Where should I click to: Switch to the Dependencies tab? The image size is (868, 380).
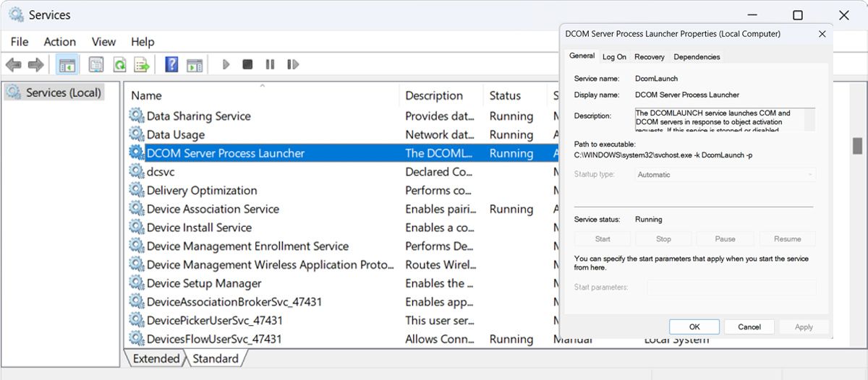click(697, 57)
